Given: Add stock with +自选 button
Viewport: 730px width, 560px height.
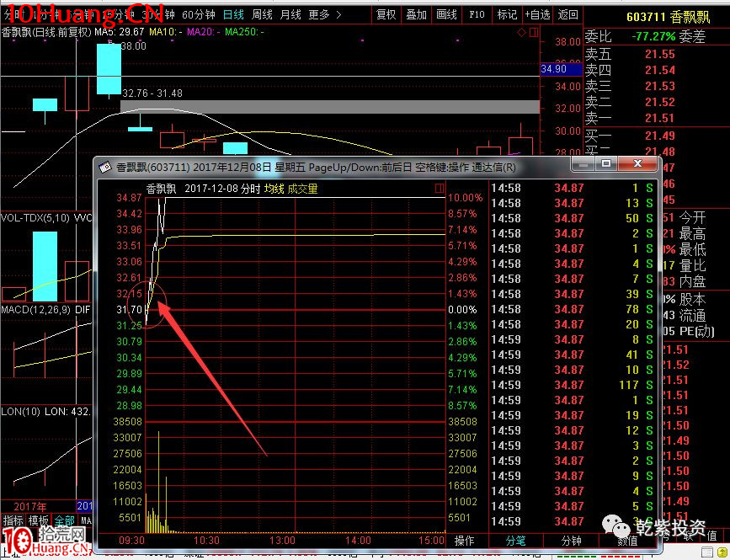Looking at the screenshot, I should [x=537, y=15].
